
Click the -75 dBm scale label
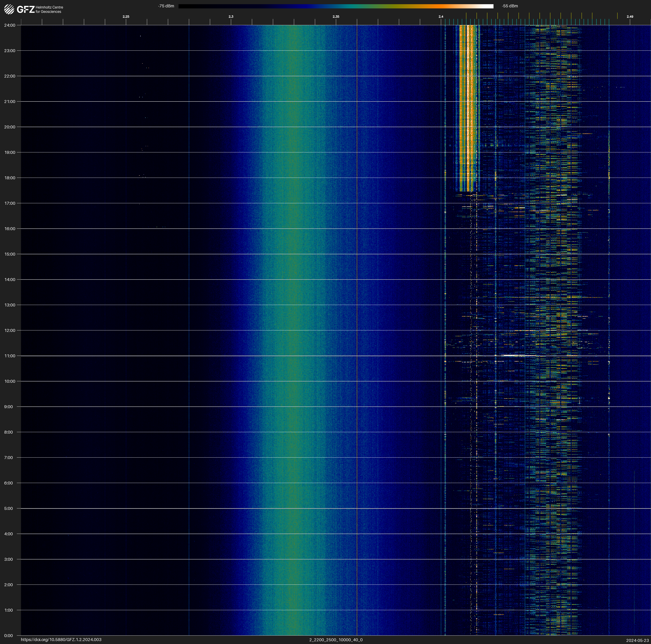click(x=166, y=6)
